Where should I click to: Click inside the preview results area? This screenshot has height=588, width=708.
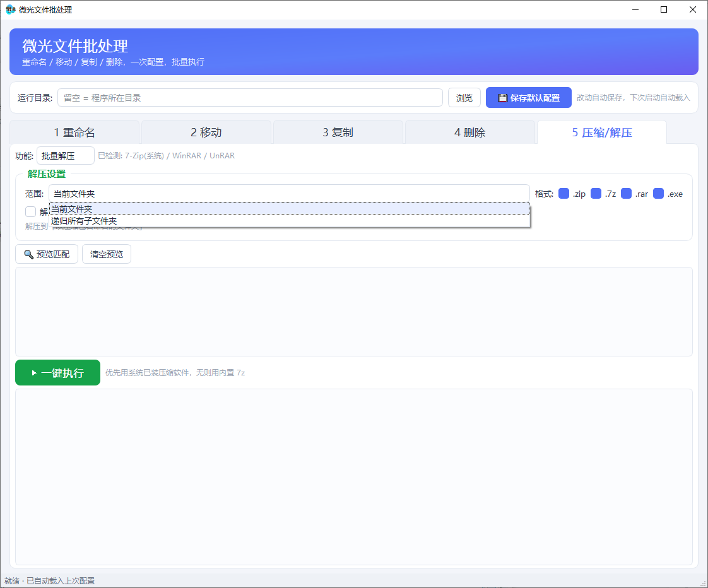coord(354,312)
